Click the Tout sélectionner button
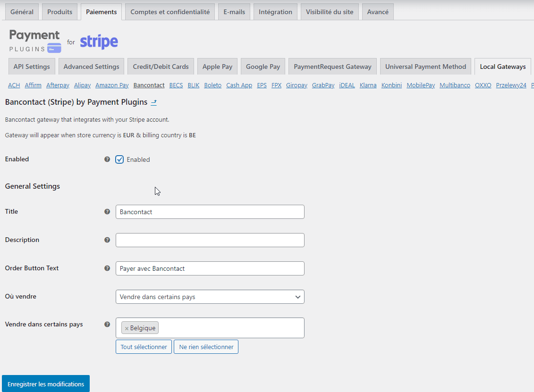 click(144, 346)
